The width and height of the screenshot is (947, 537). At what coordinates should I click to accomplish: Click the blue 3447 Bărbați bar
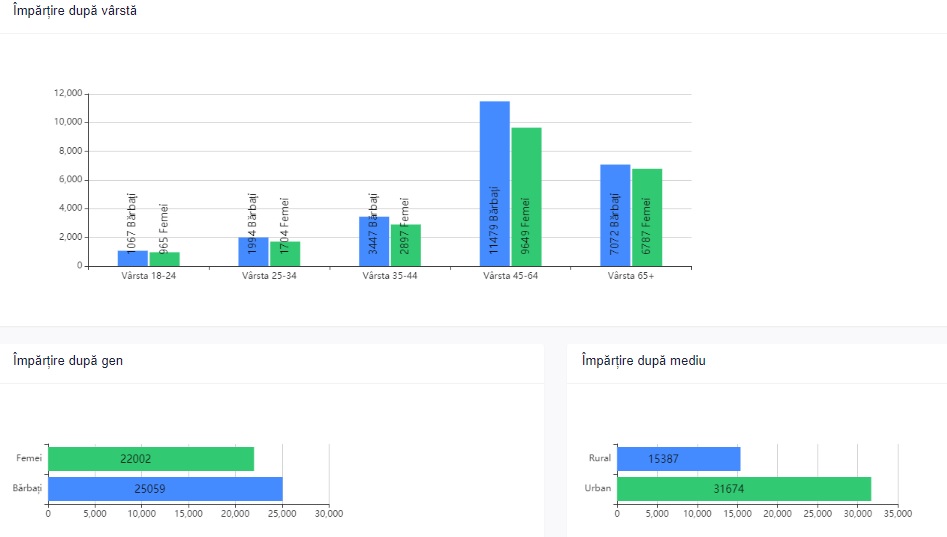point(374,241)
